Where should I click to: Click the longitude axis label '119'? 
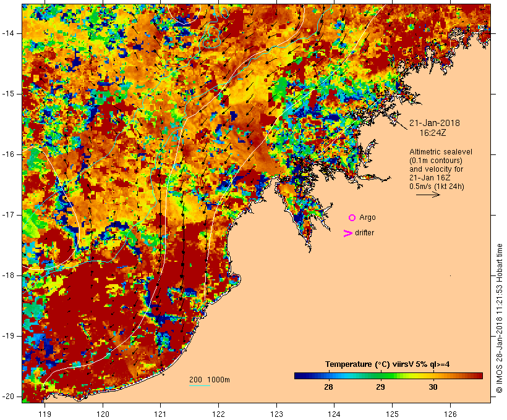(45, 414)
